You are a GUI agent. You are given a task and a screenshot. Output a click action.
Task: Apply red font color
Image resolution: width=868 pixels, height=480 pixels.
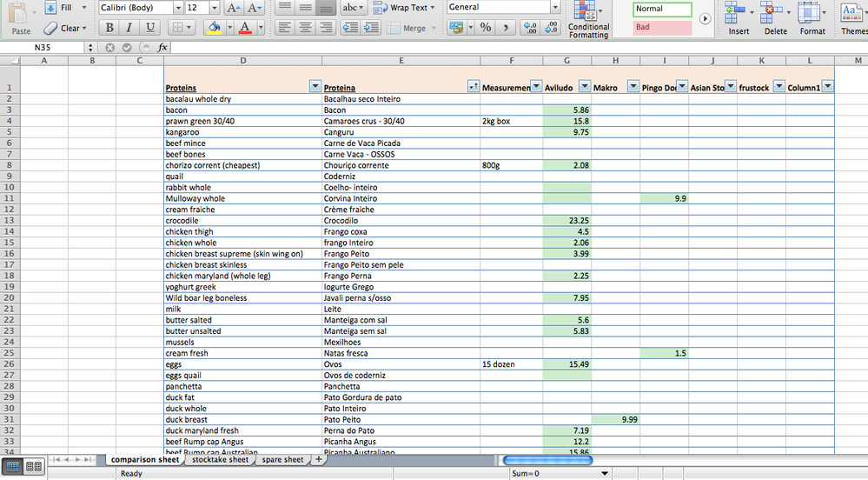245,27
